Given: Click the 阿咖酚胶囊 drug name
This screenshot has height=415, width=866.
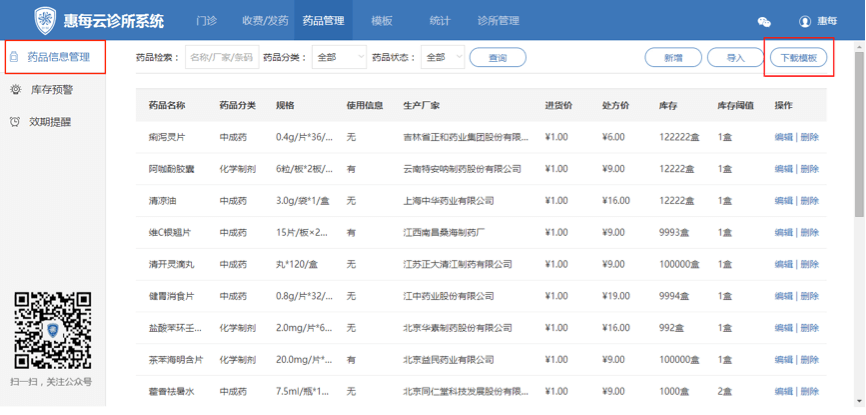Looking at the screenshot, I should pos(171,169).
